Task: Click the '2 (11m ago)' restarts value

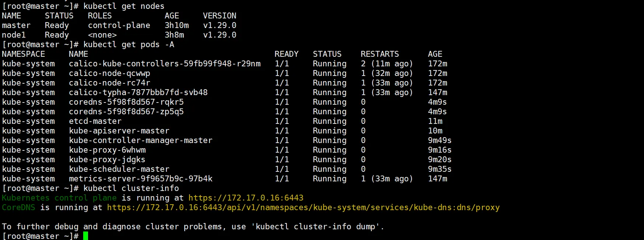Action: click(x=387, y=64)
